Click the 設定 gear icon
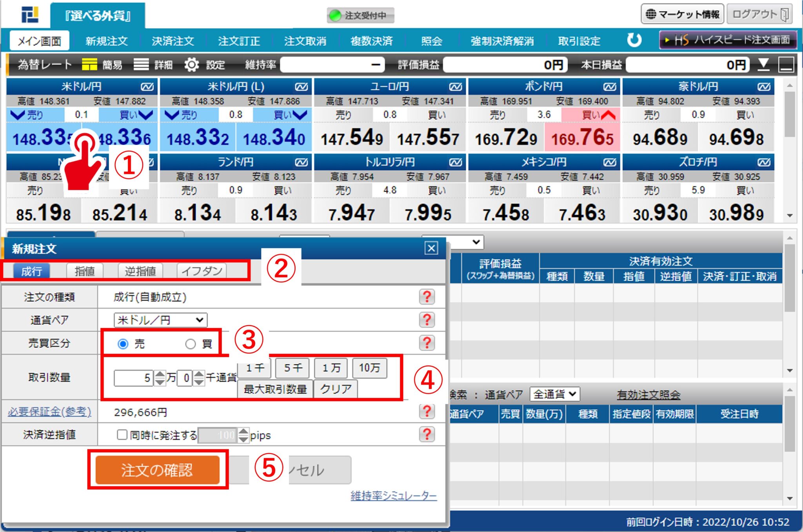 [x=191, y=65]
